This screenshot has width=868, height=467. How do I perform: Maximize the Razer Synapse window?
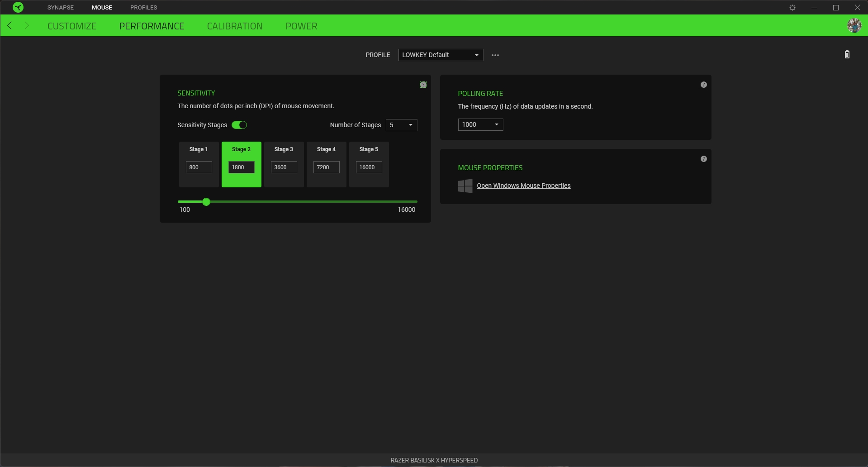pos(836,8)
